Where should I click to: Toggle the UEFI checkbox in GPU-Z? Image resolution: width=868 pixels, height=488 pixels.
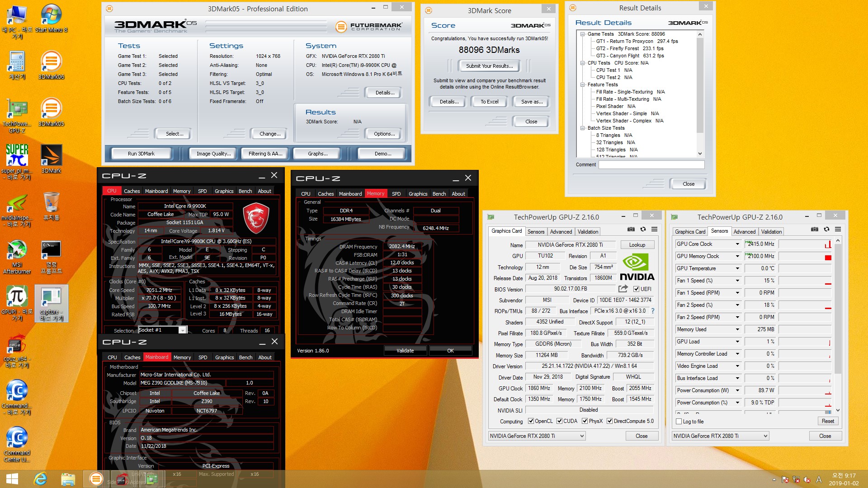(x=636, y=289)
